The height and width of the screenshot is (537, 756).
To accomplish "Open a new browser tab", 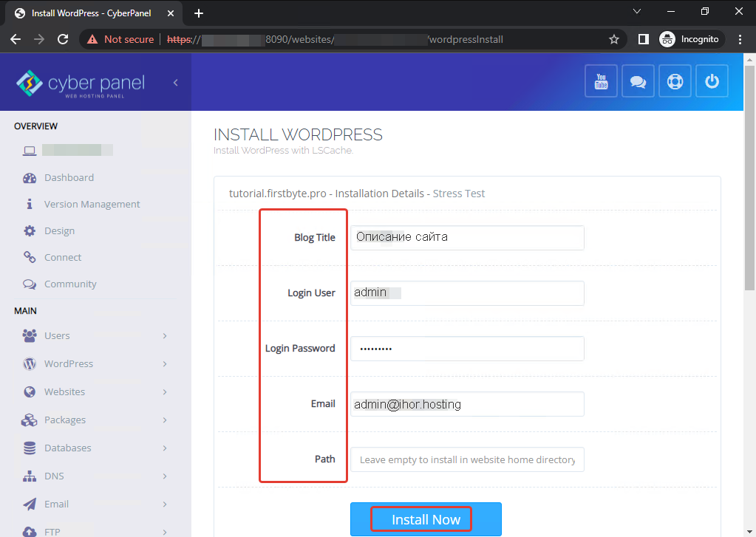I will click(199, 13).
